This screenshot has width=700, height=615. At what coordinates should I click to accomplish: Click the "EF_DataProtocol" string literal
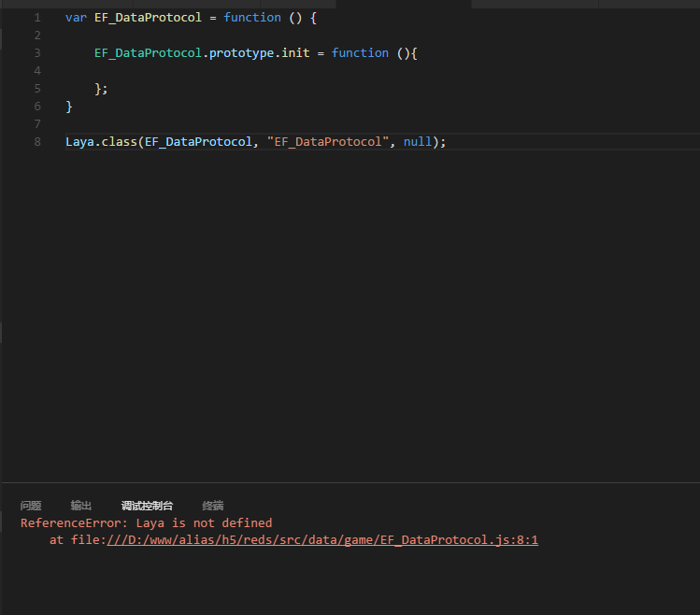point(328,142)
